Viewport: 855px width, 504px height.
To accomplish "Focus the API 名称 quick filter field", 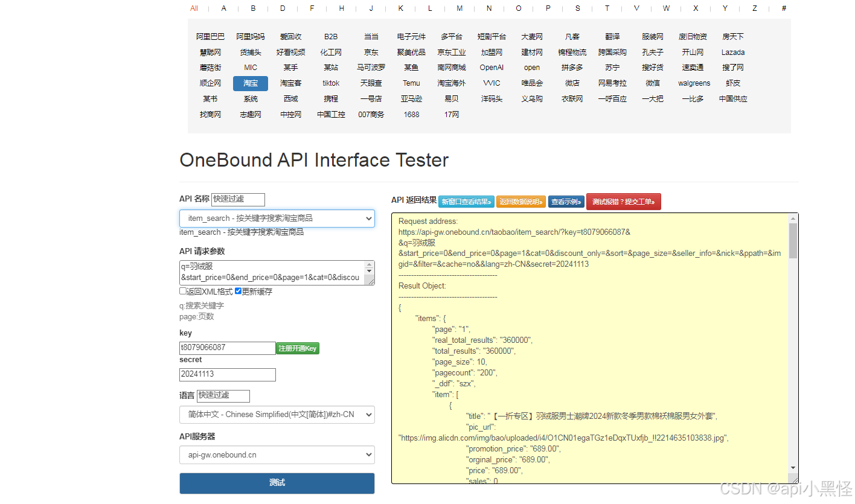I will (x=238, y=199).
